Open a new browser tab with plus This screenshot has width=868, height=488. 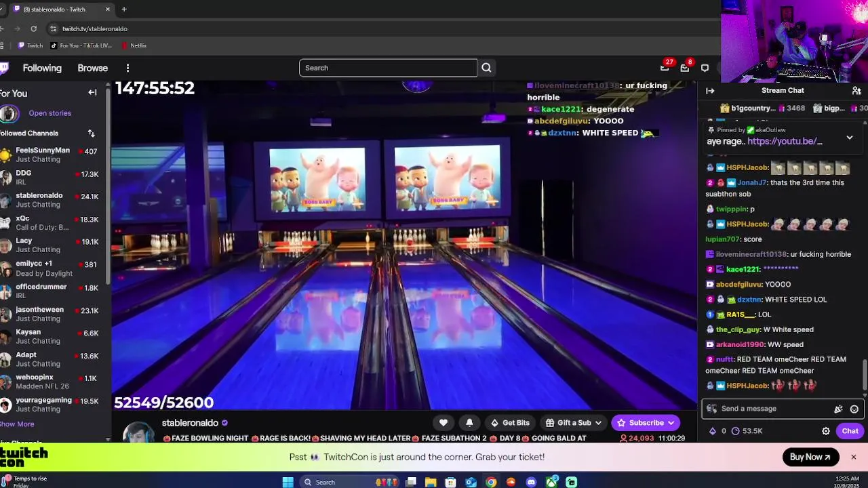[124, 9]
